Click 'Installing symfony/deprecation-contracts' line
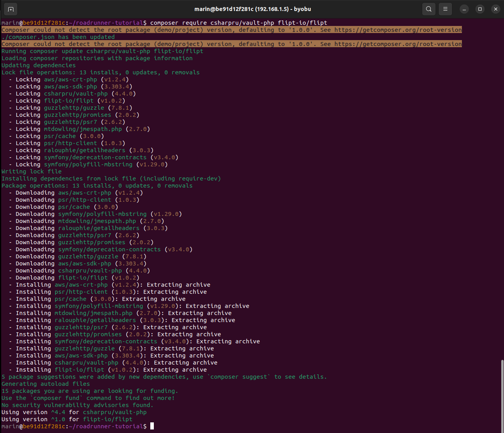 (x=134, y=341)
